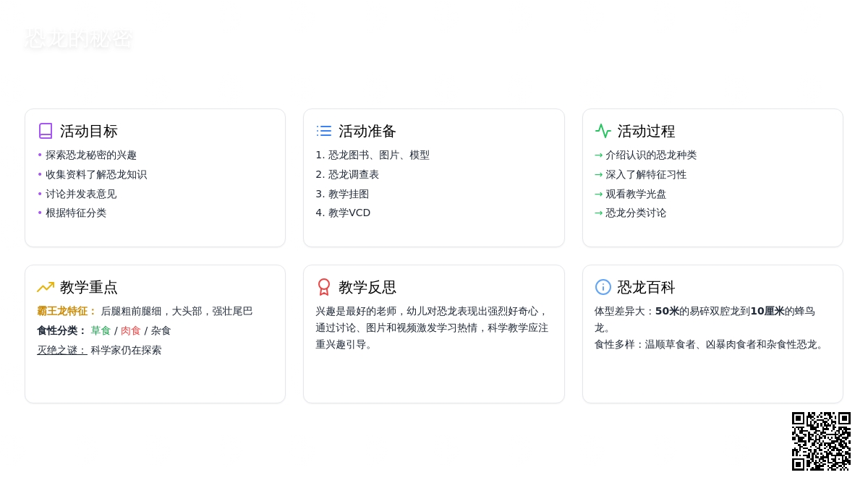The image size is (868, 488).
Task: Select the green 草食 label
Action: (x=101, y=330)
